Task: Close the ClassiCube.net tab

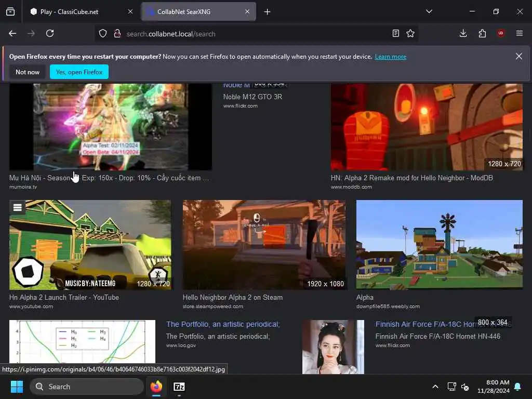Action: tap(130, 11)
